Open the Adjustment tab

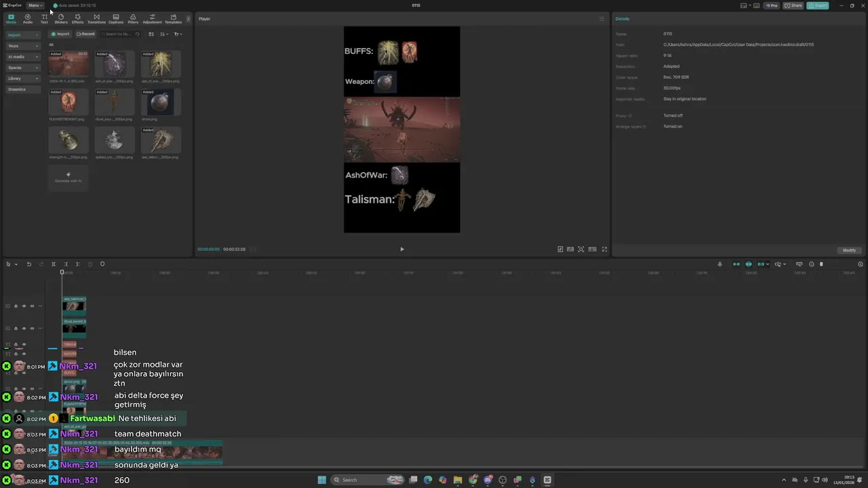(152, 18)
